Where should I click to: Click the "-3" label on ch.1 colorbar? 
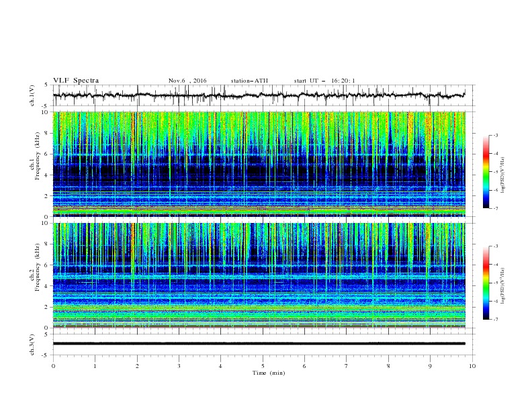(x=495, y=135)
